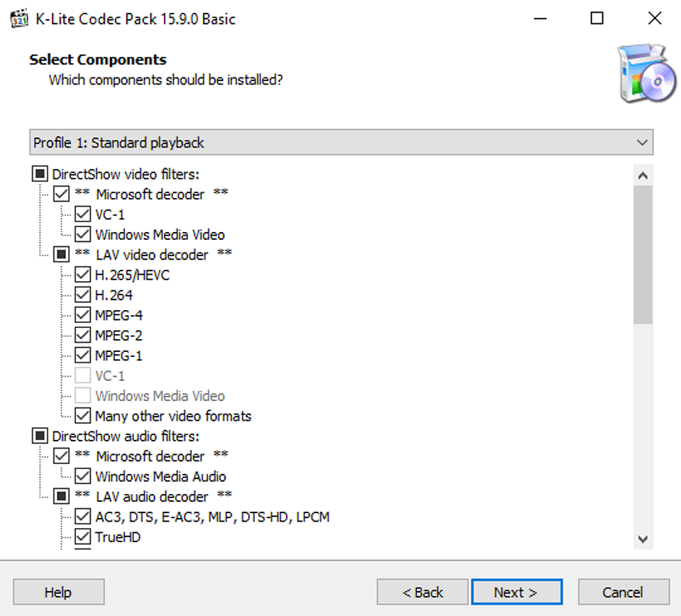Uncheck the MPEG-1 checkbox
Viewport: 681px width, 616px height.
click(x=82, y=356)
